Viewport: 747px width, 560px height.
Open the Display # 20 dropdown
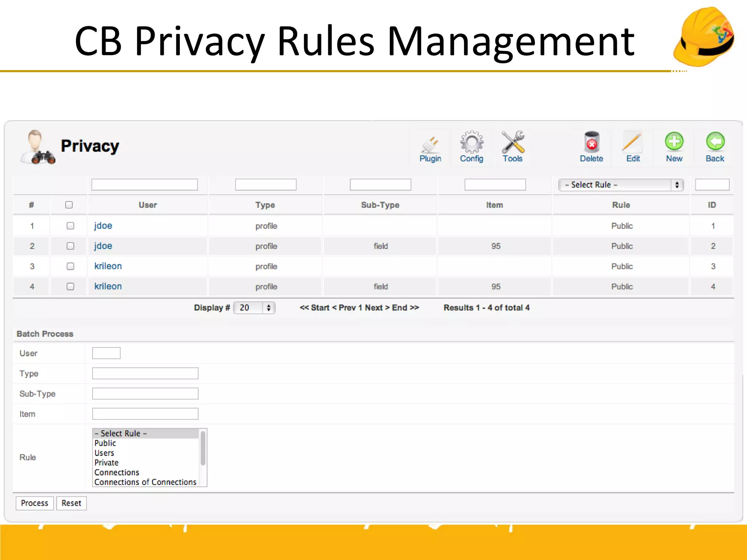pos(254,308)
